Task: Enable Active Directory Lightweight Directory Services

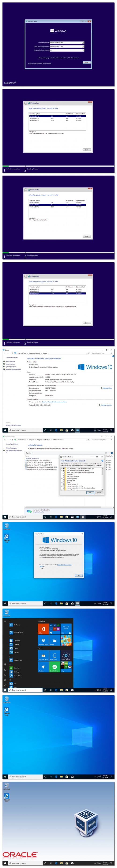Action: (64, 472)
